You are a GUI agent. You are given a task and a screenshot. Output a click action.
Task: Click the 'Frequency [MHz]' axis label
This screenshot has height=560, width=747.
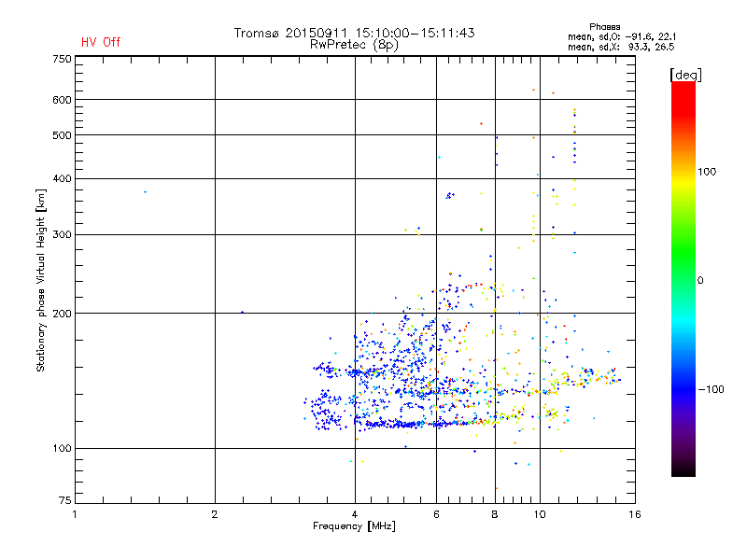point(354,526)
